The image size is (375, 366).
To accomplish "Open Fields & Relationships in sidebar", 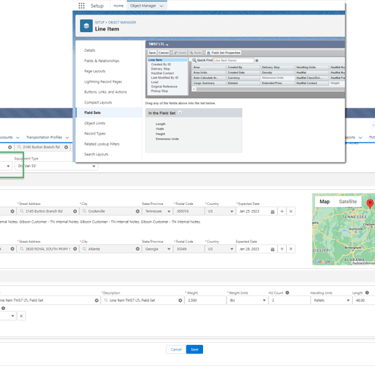I will point(102,61).
